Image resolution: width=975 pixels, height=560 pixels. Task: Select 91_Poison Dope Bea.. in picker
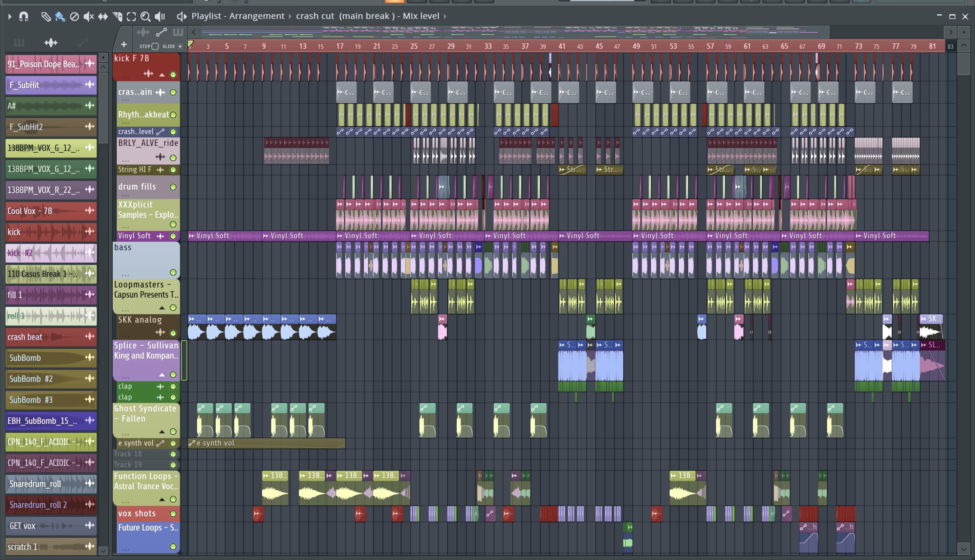pos(51,64)
